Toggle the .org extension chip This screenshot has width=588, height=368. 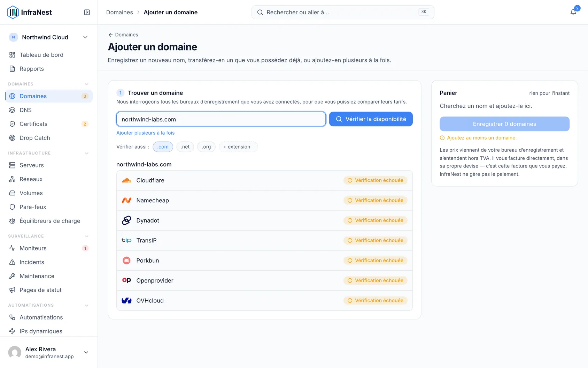(206, 147)
